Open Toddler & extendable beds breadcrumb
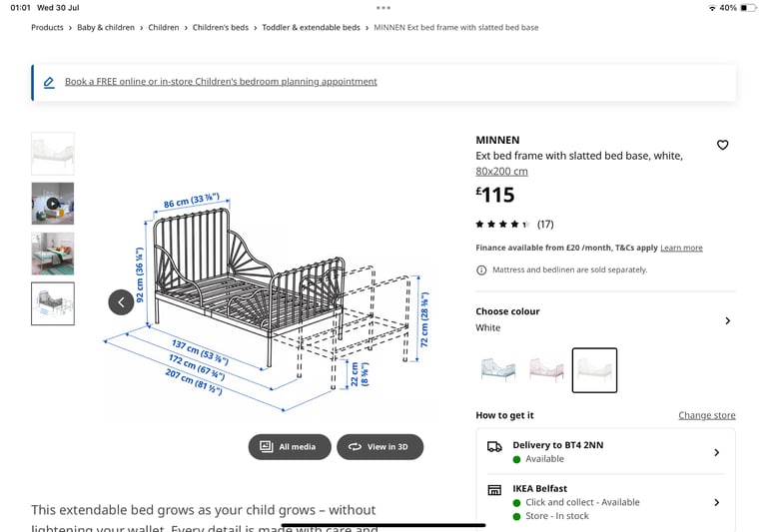This screenshot has height=532, width=767. click(311, 27)
